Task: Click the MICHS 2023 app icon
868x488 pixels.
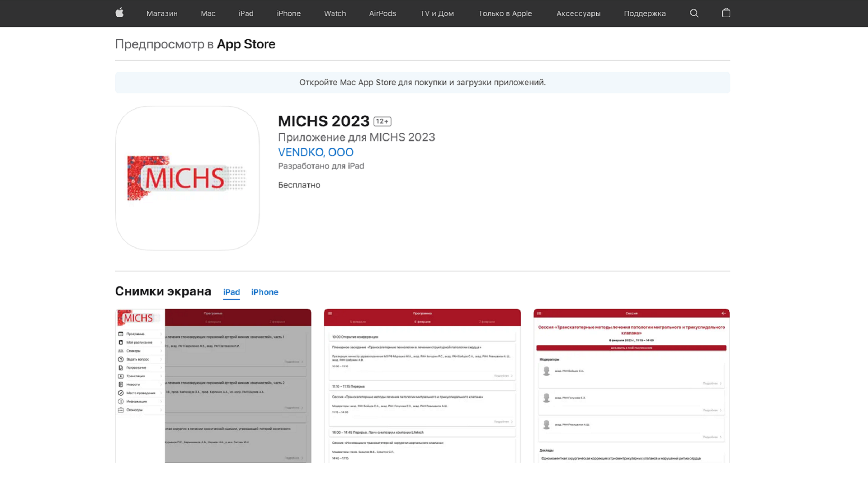Action: [187, 178]
